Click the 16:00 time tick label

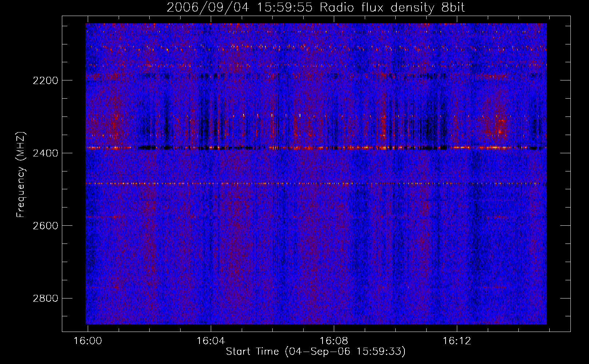click(x=88, y=341)
